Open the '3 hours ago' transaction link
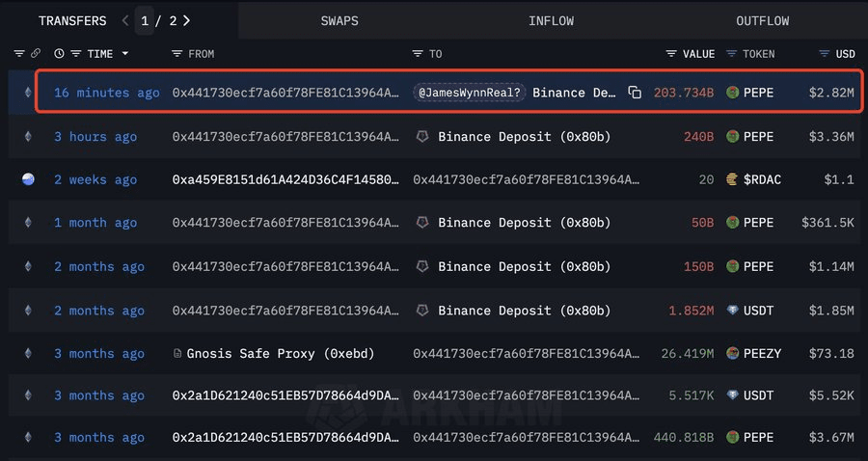868x461 pixels. pos(95,137)
